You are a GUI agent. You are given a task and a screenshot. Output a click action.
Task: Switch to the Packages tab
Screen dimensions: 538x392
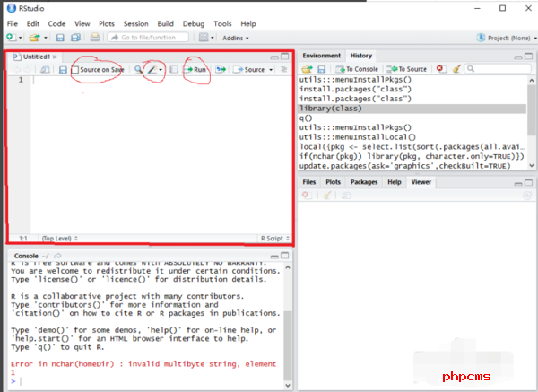click(364, 182)
